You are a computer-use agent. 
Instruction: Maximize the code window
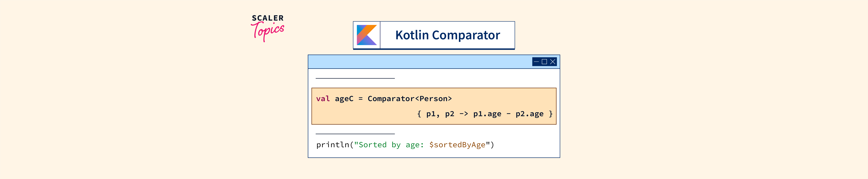click(x=544, y=62)
